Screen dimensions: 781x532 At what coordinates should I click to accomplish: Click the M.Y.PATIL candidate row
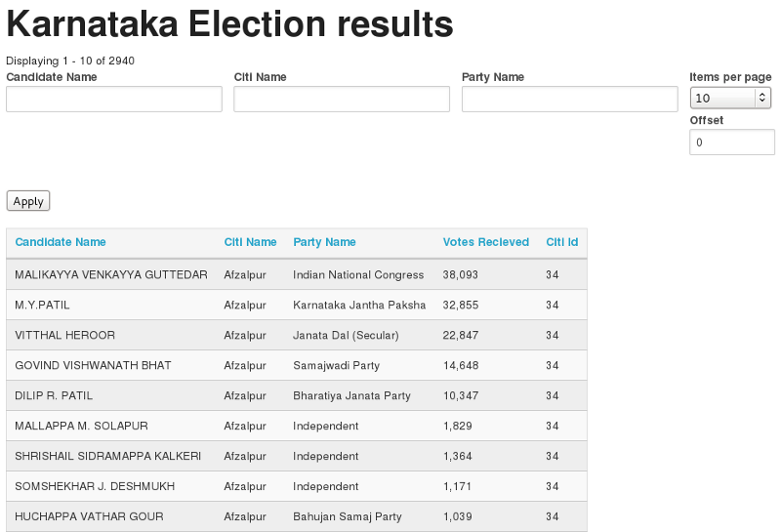(42, 306)
